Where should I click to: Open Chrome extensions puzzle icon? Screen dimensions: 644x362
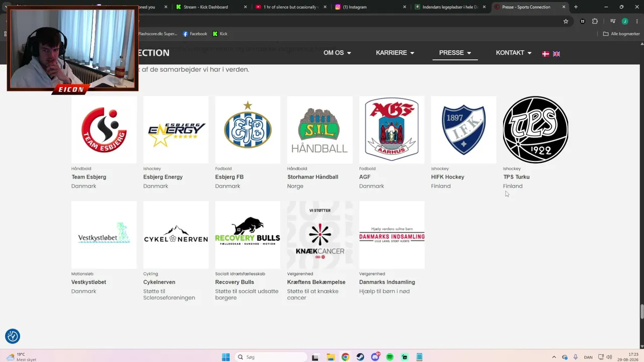[x=595, y=21]
